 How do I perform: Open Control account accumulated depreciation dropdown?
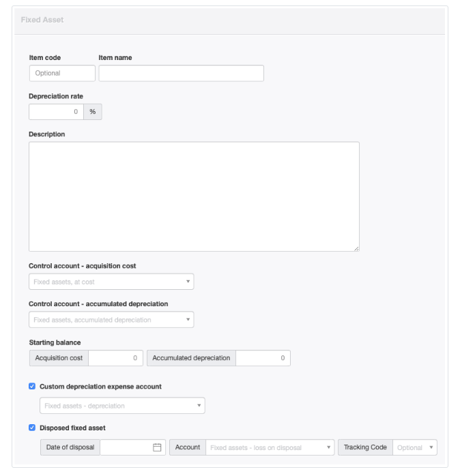coord(111,319)
